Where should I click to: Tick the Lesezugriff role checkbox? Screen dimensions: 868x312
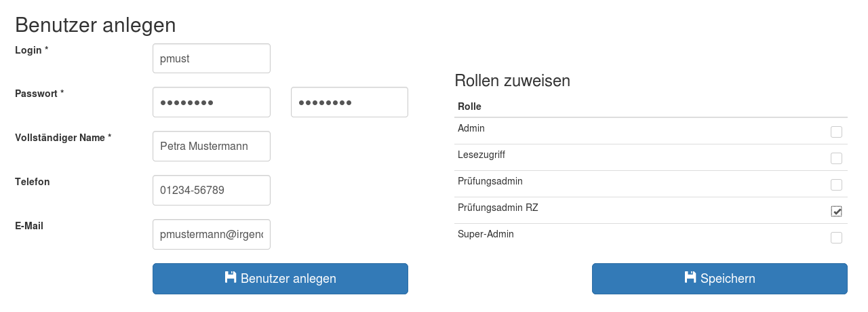pyautogui.click(x=836, y=159)
